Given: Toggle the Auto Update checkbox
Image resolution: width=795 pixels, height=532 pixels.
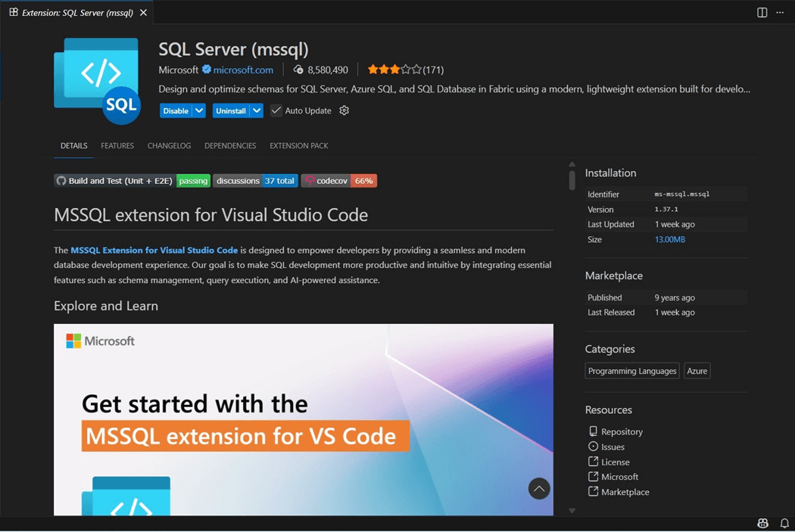Looking at the screenshot, I should 276,110.
